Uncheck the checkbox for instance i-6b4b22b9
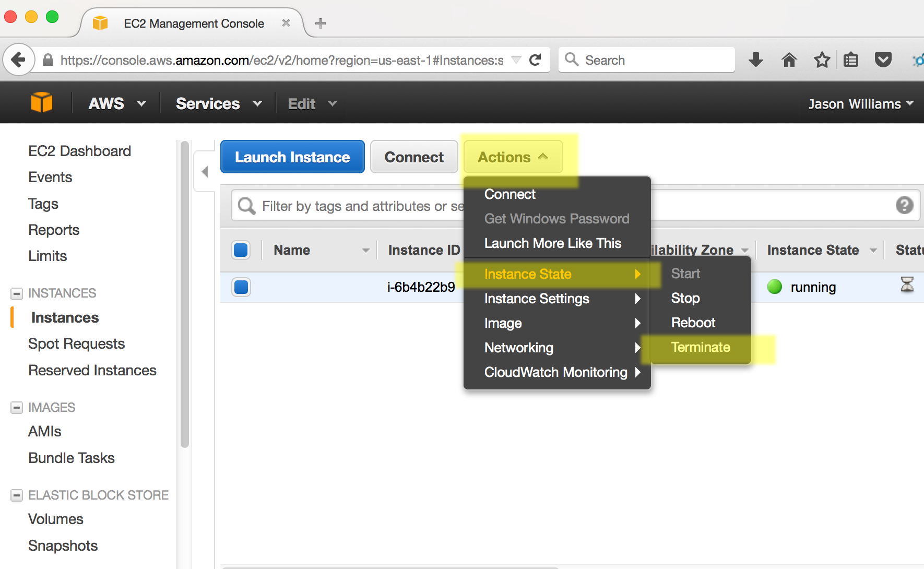This screenshot has height=569, width=924. (x=241, y=287)
